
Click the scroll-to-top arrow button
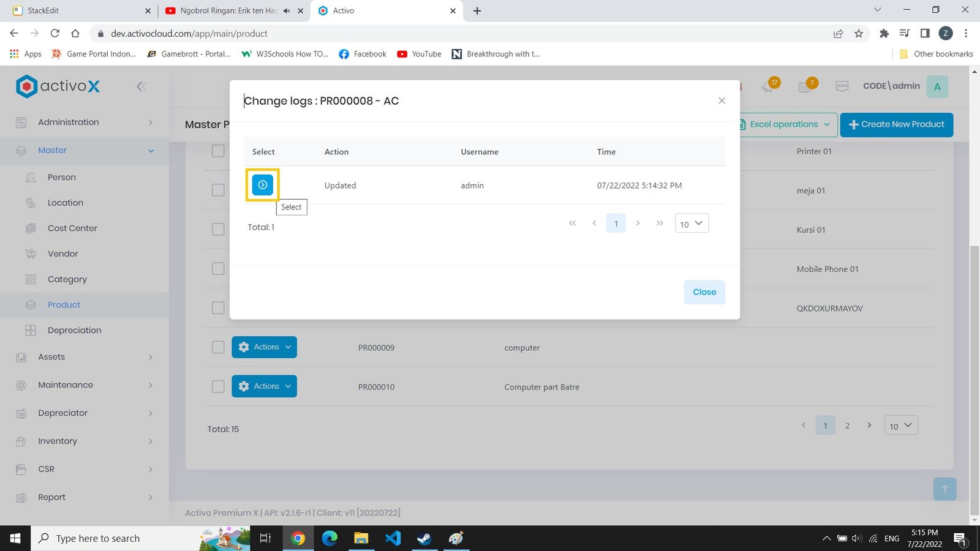(x=944, y=489)
